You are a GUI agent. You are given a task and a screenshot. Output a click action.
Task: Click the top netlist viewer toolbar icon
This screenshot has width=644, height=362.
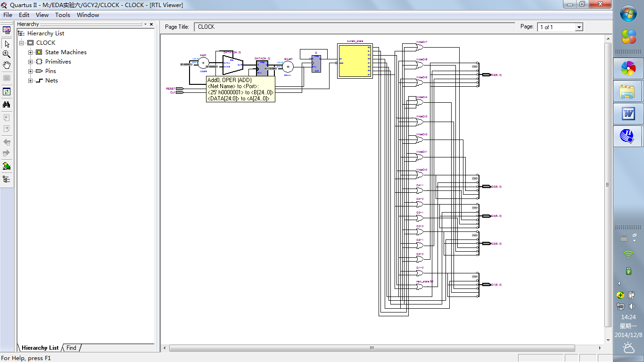7,30
